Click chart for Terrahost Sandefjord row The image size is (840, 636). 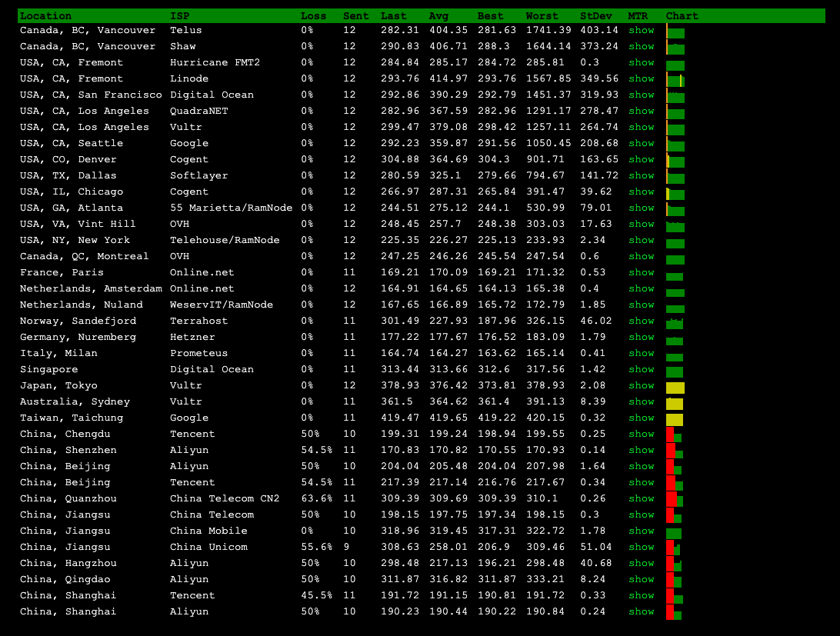pos(675,324)
